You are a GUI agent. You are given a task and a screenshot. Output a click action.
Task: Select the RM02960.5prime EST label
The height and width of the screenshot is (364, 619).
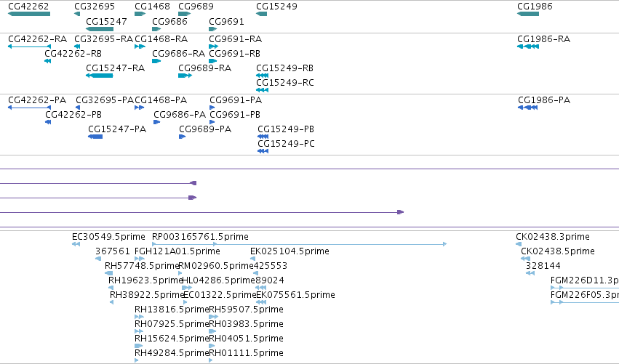tap(215, 266)
